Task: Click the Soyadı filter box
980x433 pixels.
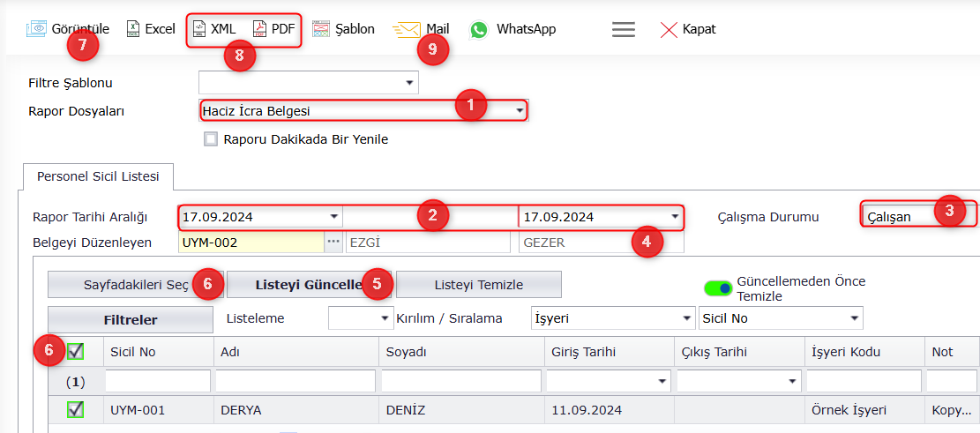Action: (461, 380)
